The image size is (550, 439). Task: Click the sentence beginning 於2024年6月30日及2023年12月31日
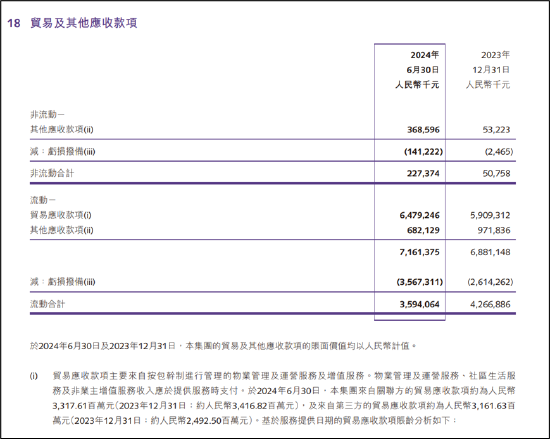tap(223, 346)
